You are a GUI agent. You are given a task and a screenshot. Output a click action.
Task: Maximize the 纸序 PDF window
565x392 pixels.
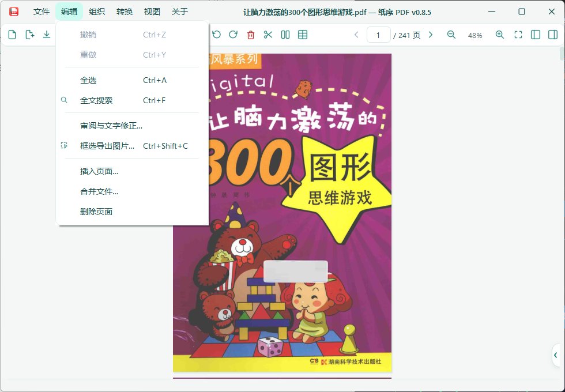[x=521, y=12]
